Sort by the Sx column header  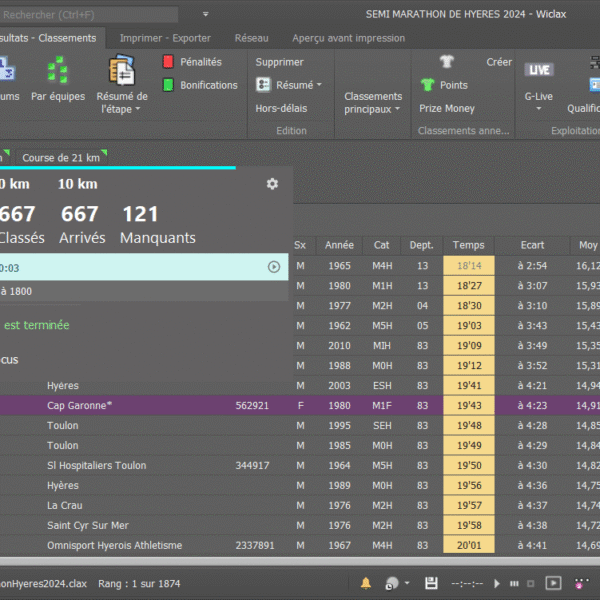(x=300, y=245)
